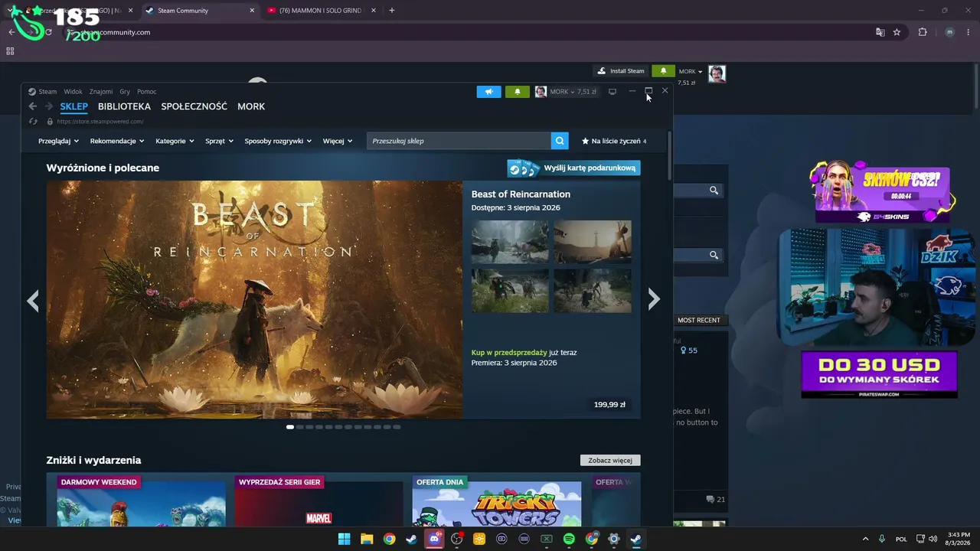
Task: Open the volume control in system tray
Action: click(933, 539)
